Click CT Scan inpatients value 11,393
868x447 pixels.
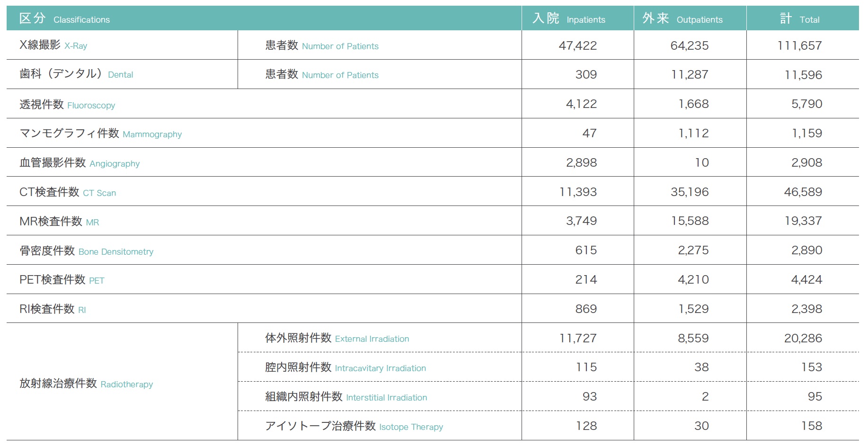pos(578,192)
